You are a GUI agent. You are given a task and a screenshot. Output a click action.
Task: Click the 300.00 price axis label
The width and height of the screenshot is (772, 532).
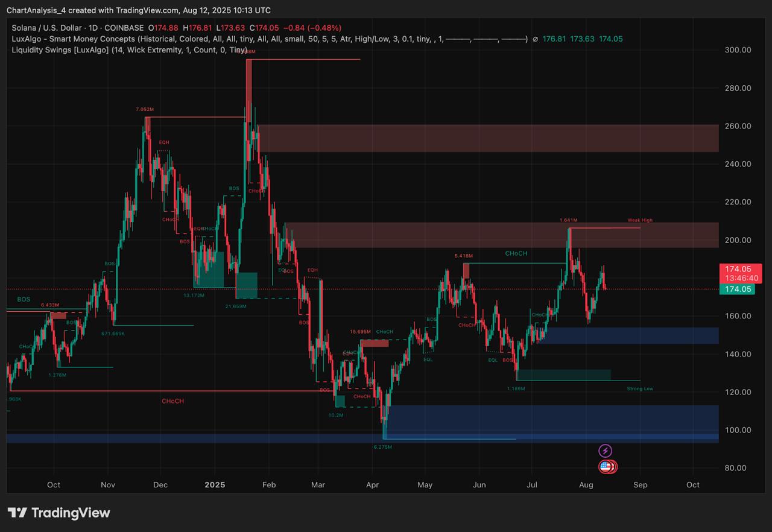coord(738,50)
